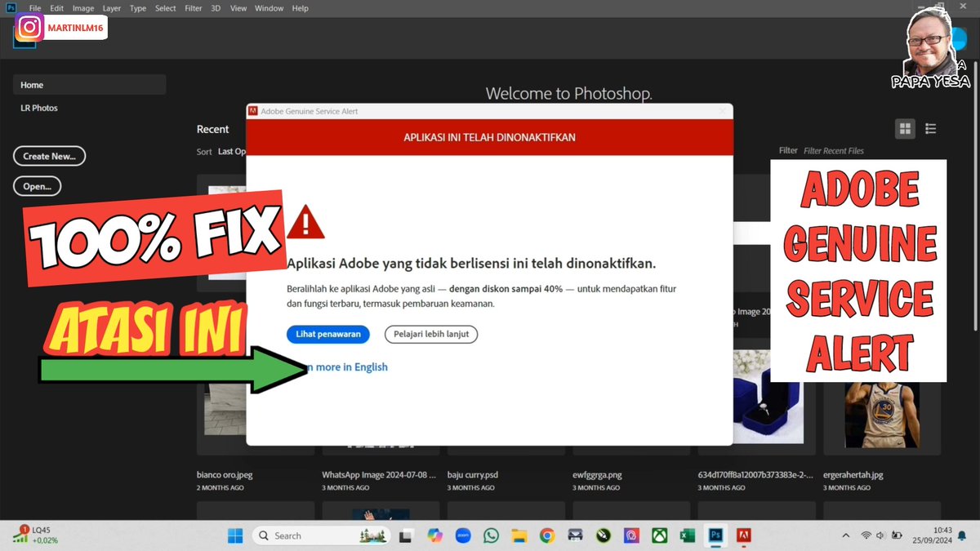This screenshot has width=980, height=551.
Task: Open the 3D menu
Action: pos(216,8)
